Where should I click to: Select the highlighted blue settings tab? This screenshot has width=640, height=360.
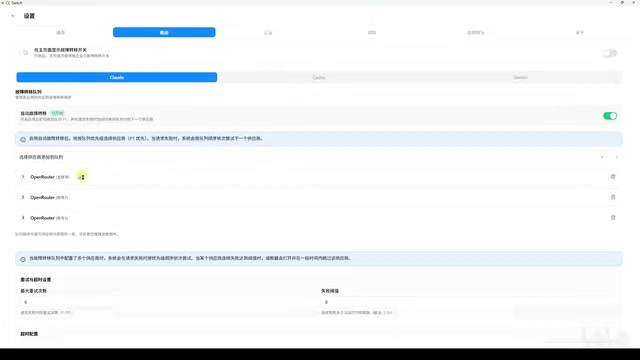[x=164, y=32]
